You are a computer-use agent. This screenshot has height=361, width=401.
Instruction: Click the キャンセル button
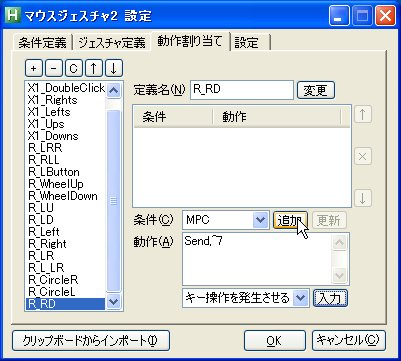[349, 340]
